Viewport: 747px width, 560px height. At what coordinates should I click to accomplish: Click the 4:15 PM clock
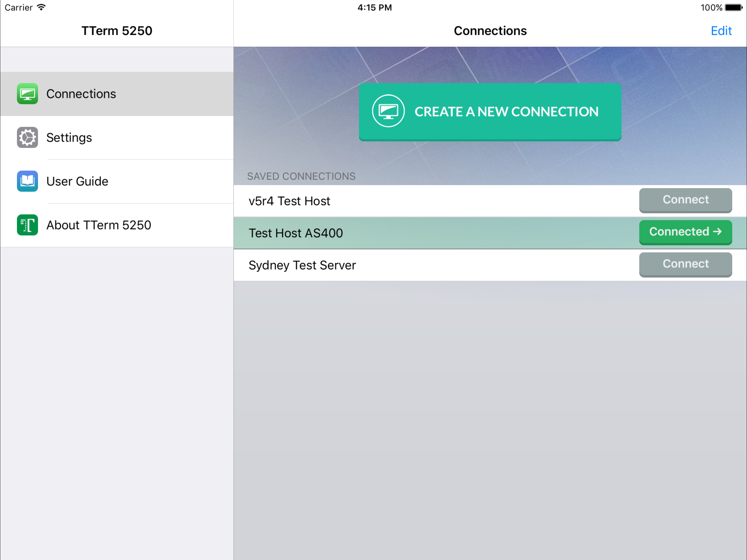[x=375, y=7]
